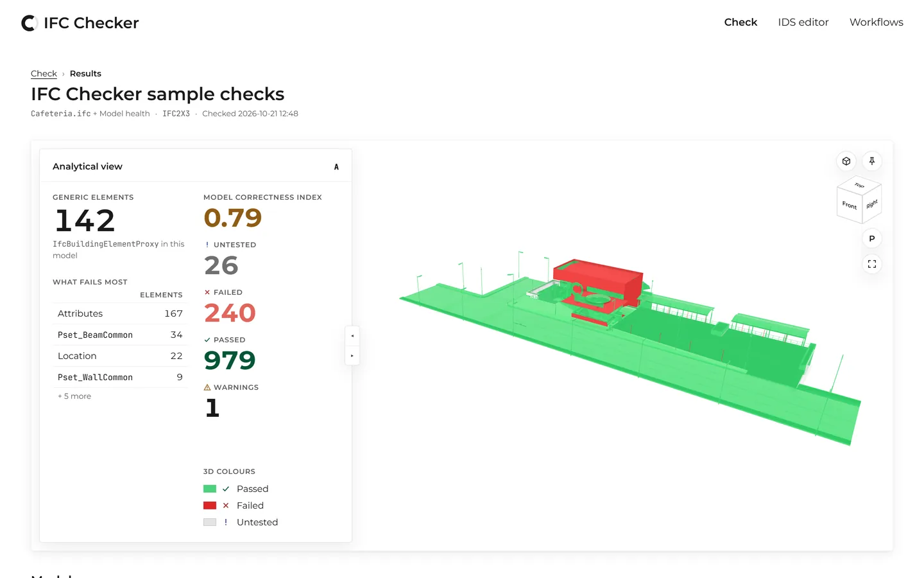Toggle perspective with the P button
Screen dimensions: 924x578
(872, 238)
